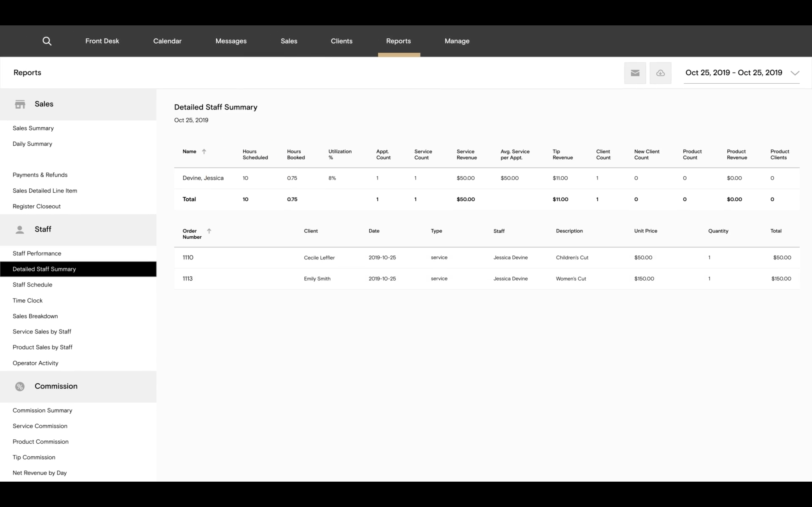Open the Front Desk tab
This screenshot has width=812, height=507.
pos(102,41)
